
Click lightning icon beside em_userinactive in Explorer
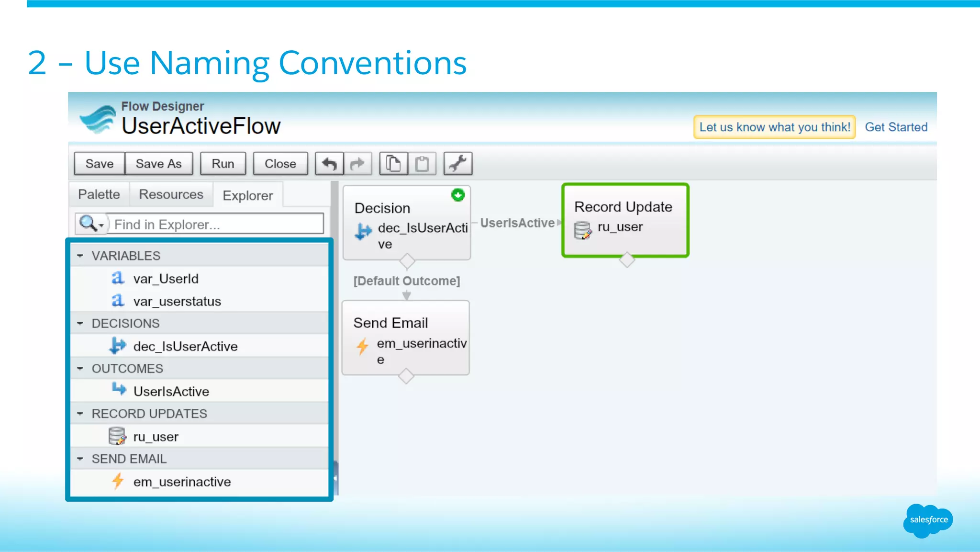(x=118, y=481)
